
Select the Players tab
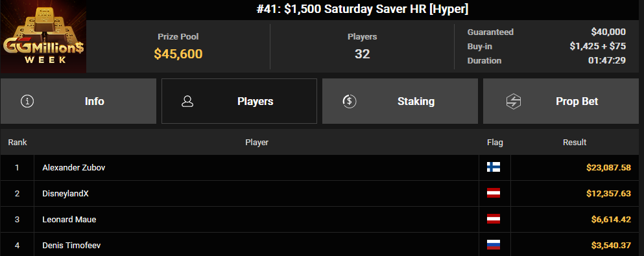click(x=239, y=101)
